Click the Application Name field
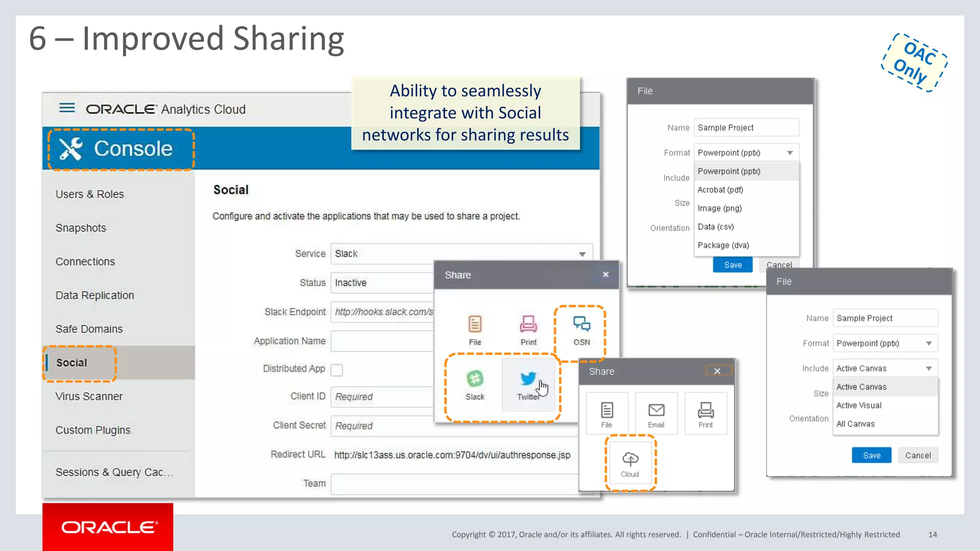The image size is (980, 551). tap(382, 341)
